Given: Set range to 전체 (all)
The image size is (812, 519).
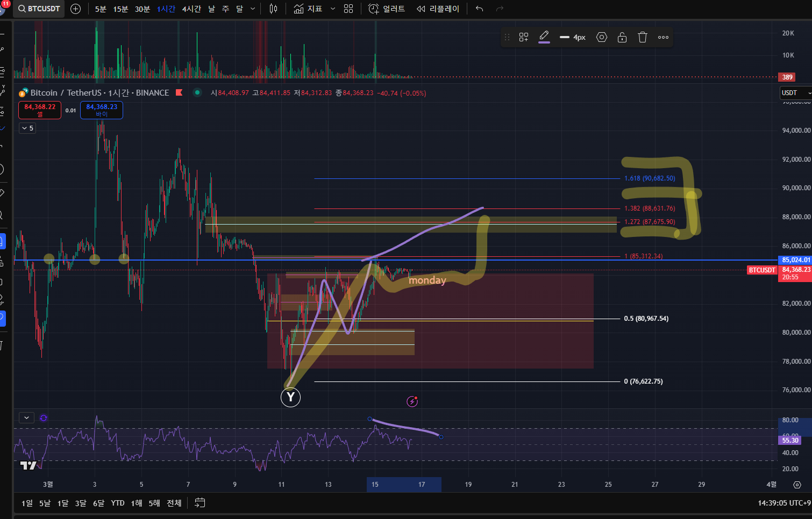Looking at the screenshot, I should (x=174, y=503).
